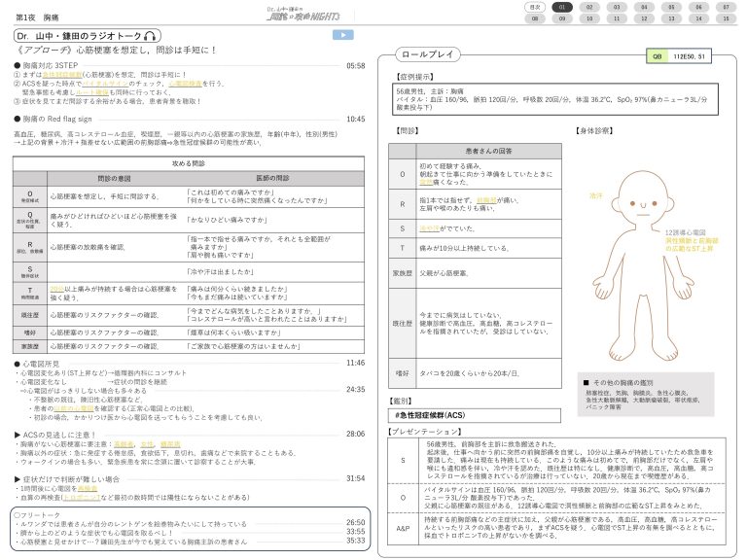Viewport: 747px width, 560px height.
Task: Go to chapter tab 07
Action: coord(726,7)
